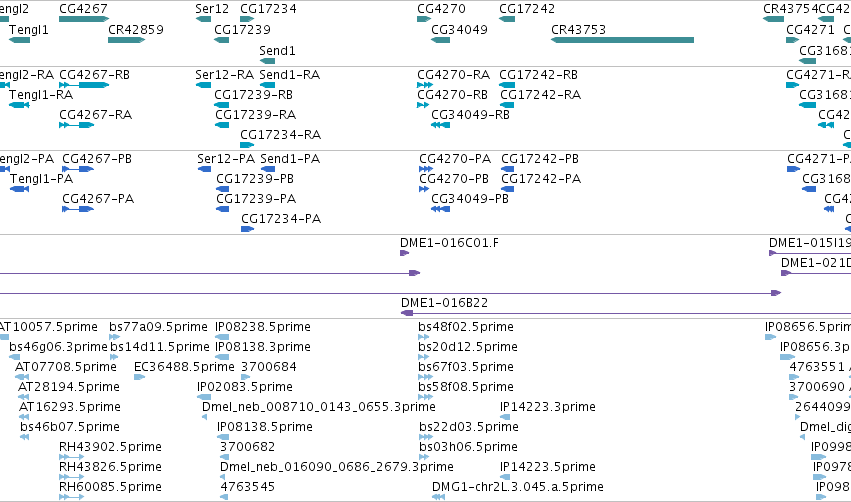Select transcript CG4270-RB
The image size is (851, 502).
coord(453,94)
